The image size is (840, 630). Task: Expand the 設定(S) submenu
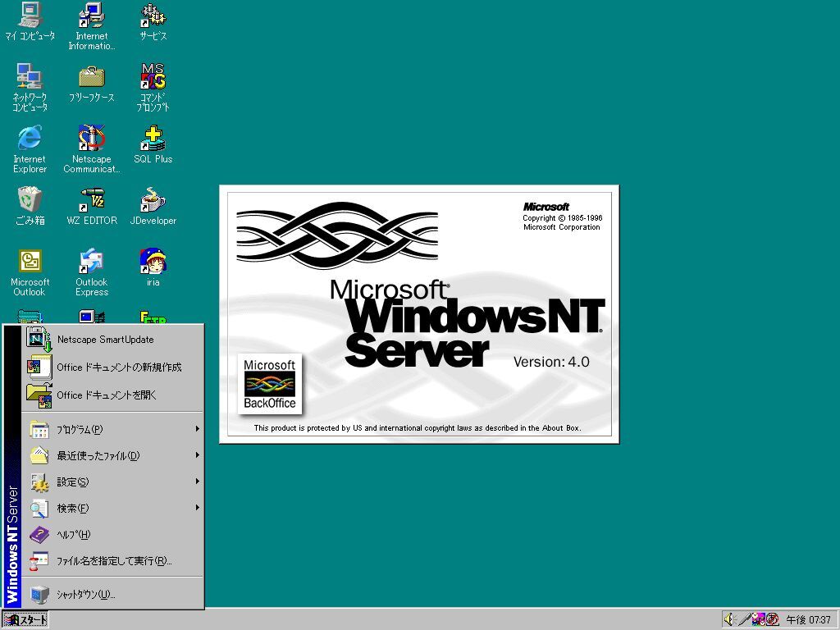coord(113,482)
